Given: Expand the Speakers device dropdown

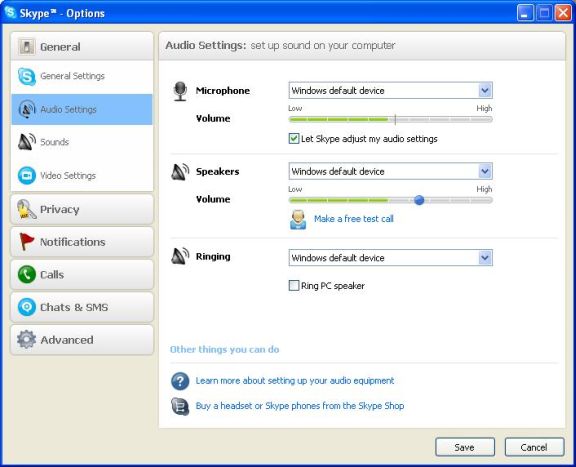Looking at the screenshot, I should tap(390, 171).
